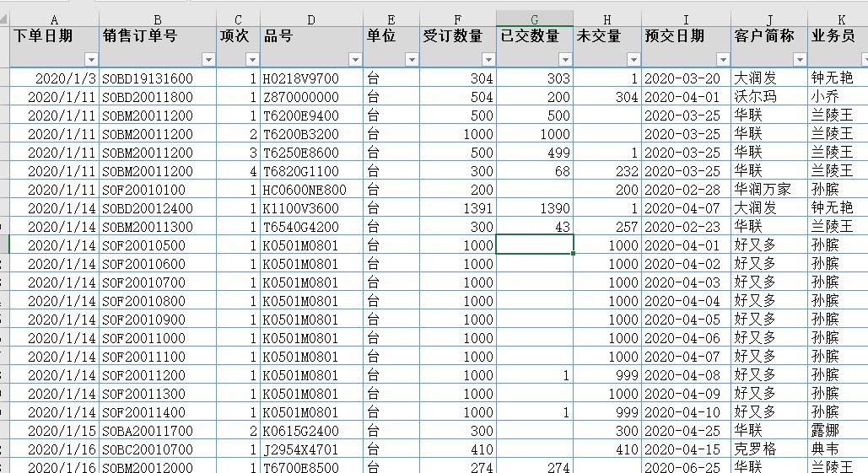Screen dimensions: 868x473
Task: Select product code HC0600NE800 cell
Action: [x=311, y=190]
